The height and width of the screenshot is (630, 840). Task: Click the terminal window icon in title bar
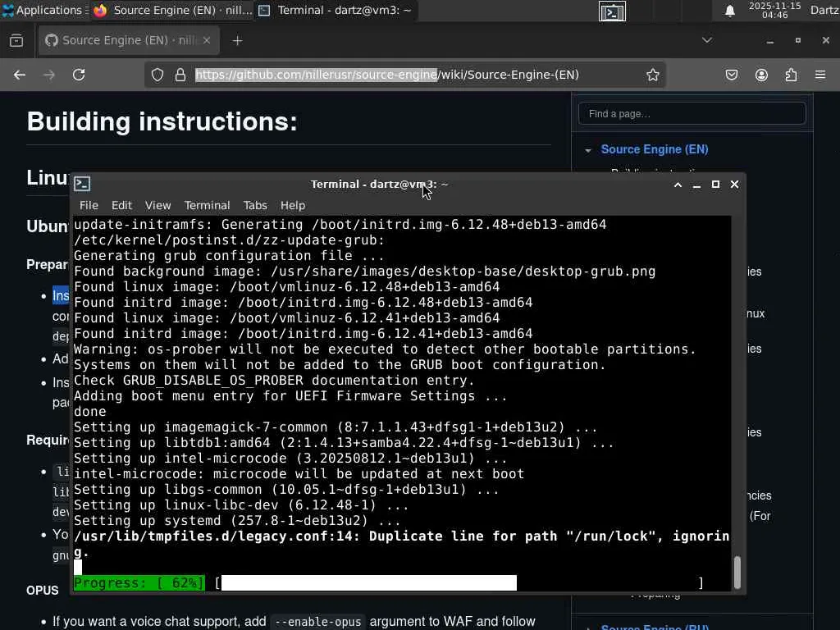pyautogui.click(x=82, y=184)
